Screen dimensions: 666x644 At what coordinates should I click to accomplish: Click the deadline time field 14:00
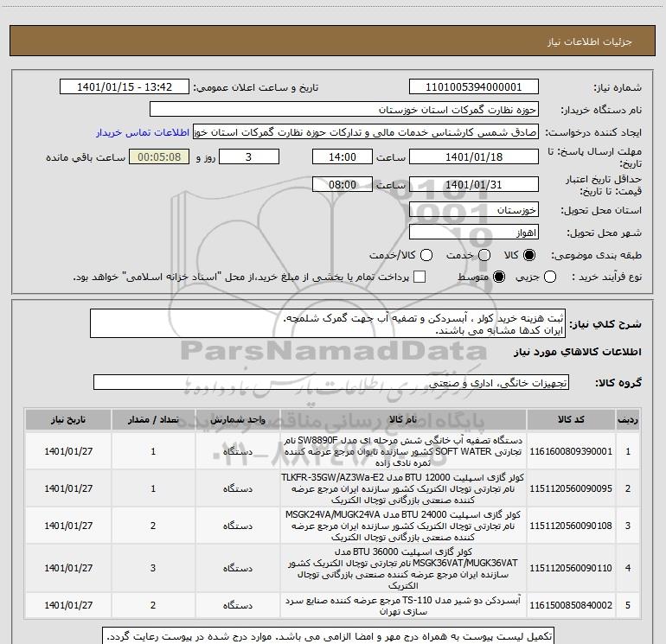pos(343,156)
